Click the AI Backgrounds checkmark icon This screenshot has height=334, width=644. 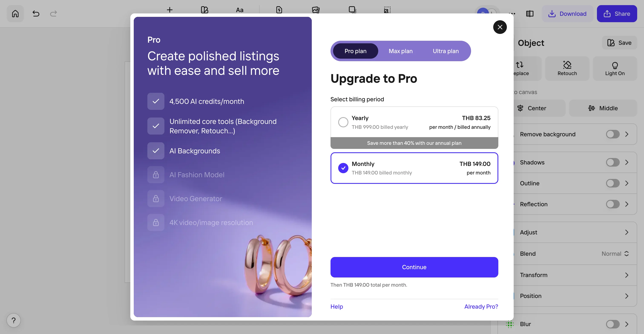point(156,151)
